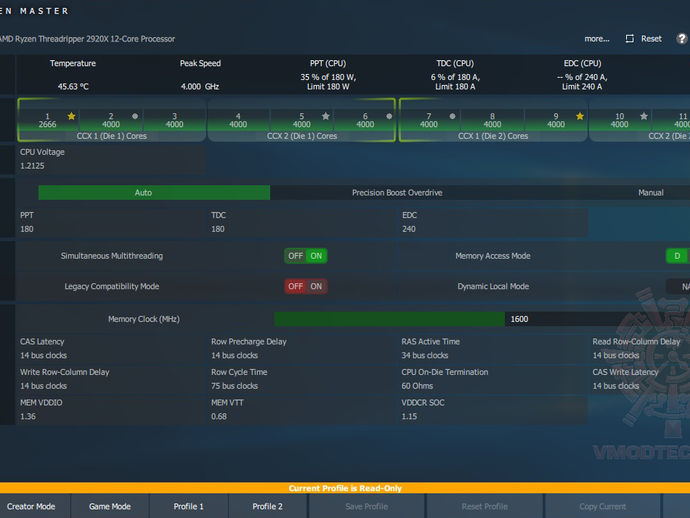The image size is (690, 518).
Task: Toggle Memory Access Mode D switch
Action: 678,256
